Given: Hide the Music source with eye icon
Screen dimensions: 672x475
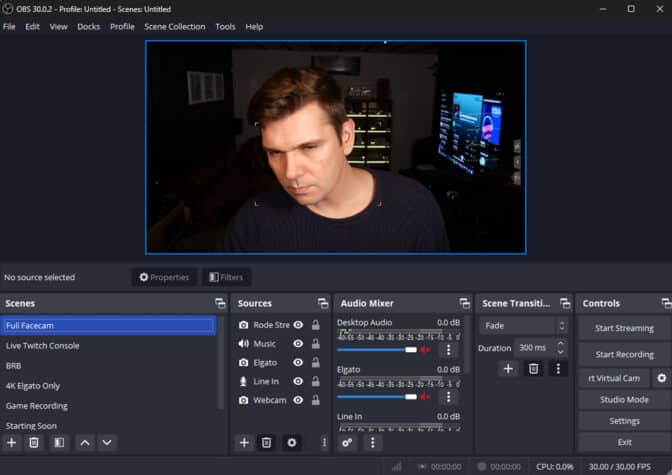Looking at the screenshot, I should tap(298, 344).
